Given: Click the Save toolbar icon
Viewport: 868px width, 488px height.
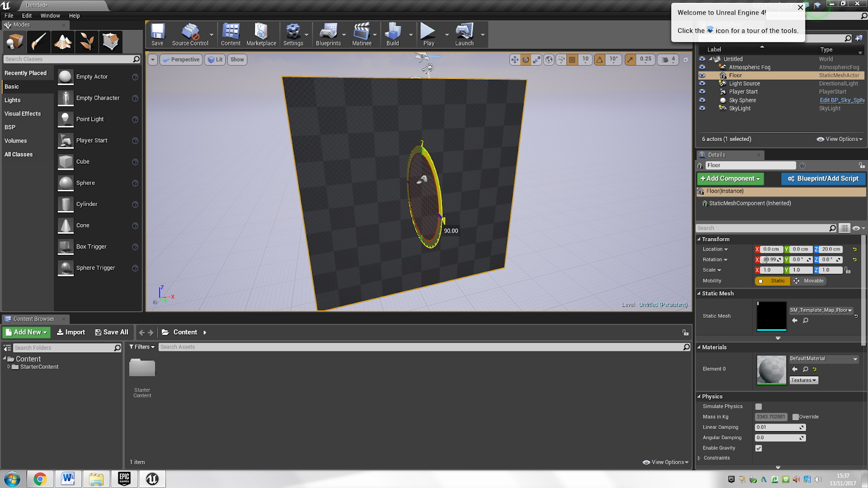Looking at the screenshot, I should [157, 35].
